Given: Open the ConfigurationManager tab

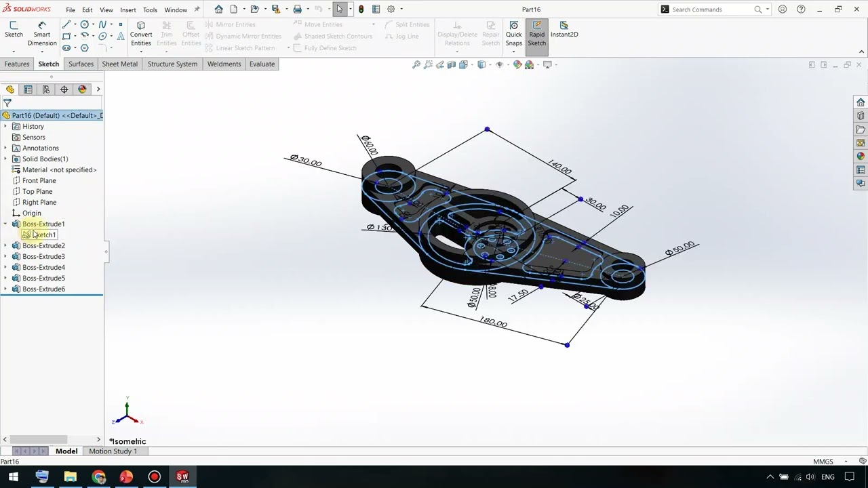Looking at the screenshot, I should click(x=46, y=89).
